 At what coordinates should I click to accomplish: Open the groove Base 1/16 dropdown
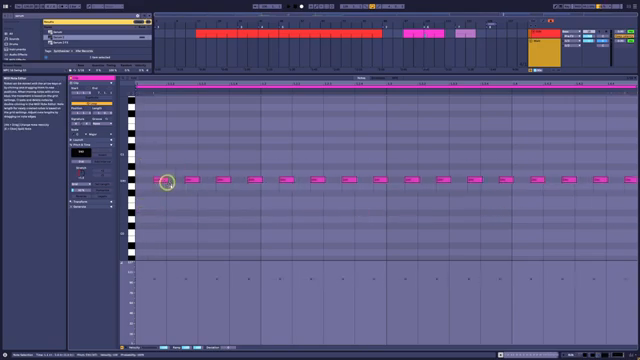point(84,70)
